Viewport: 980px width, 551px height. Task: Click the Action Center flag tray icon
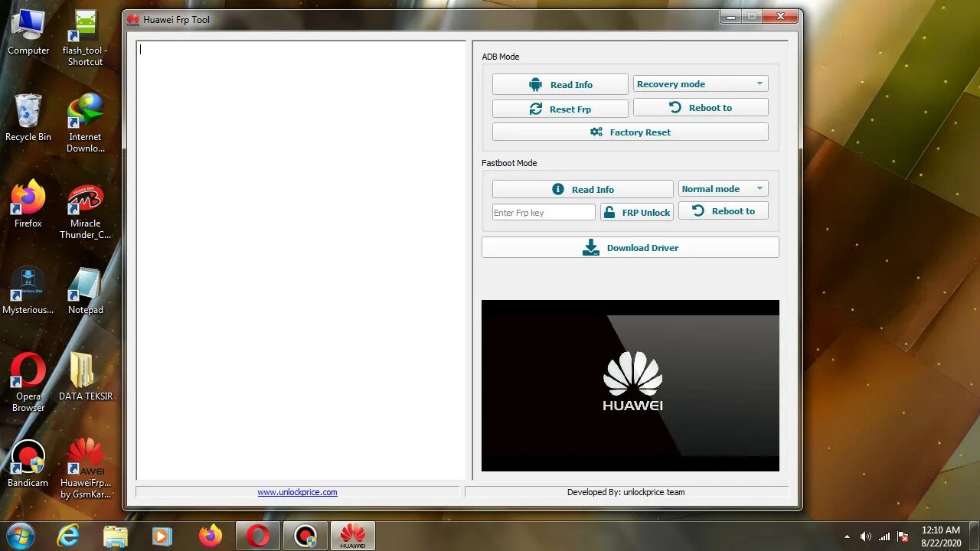coord(903,536)
